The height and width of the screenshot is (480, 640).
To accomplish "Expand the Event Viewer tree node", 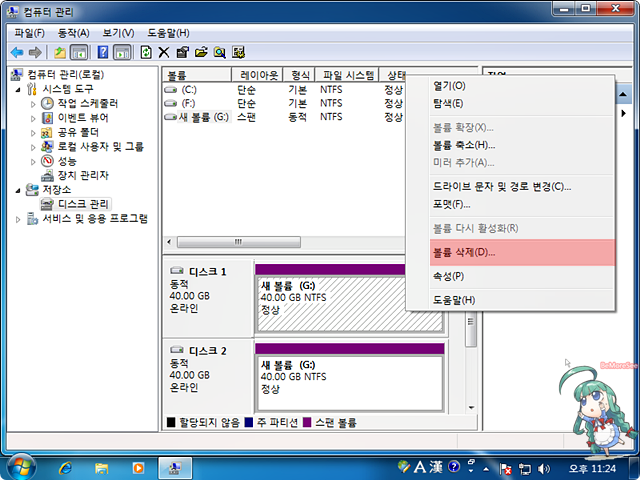I will click(x=33, y=118).
